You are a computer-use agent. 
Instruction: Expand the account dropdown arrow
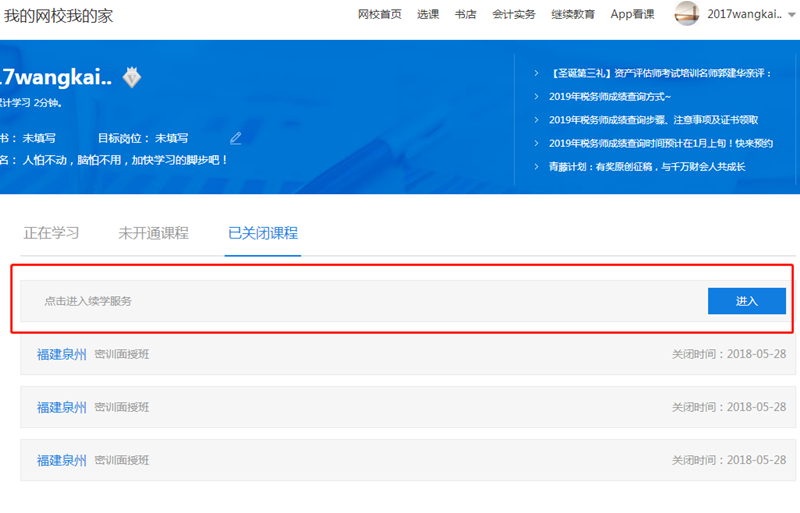[x=791, y=15]
